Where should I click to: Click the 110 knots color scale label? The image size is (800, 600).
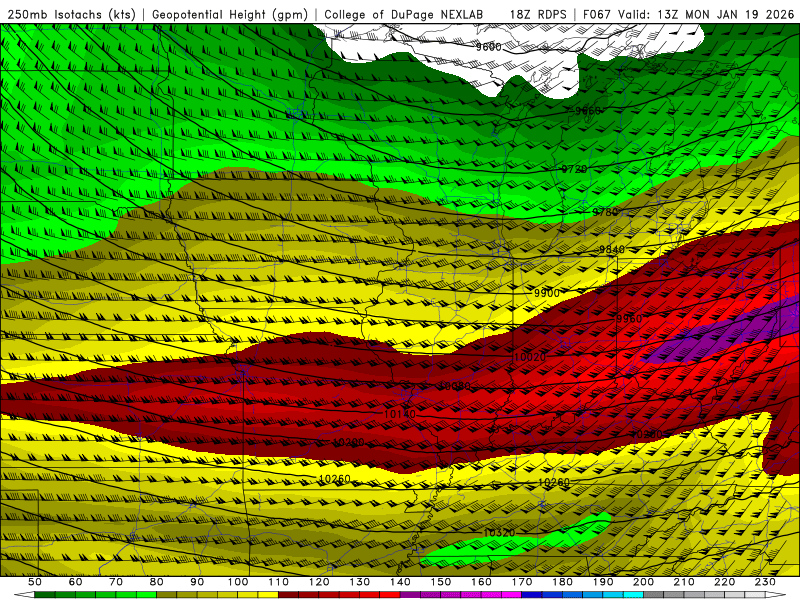pos(278,582)
